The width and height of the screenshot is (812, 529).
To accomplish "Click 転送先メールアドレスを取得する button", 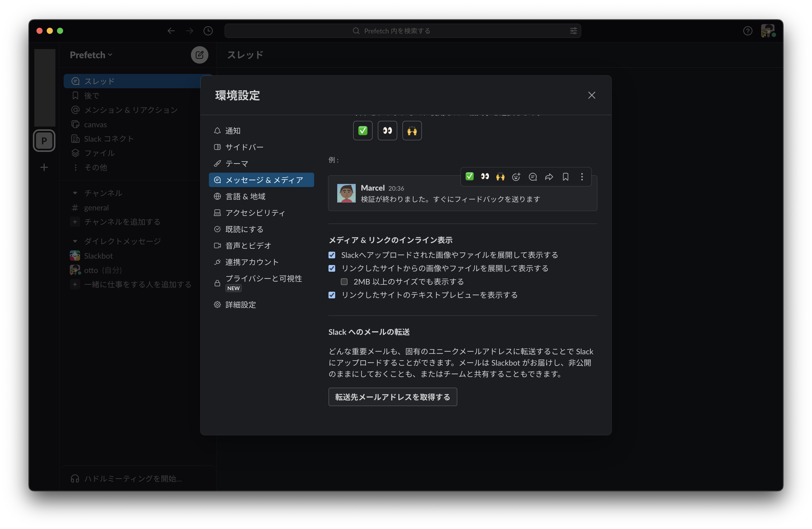I will tap(392, 397).
